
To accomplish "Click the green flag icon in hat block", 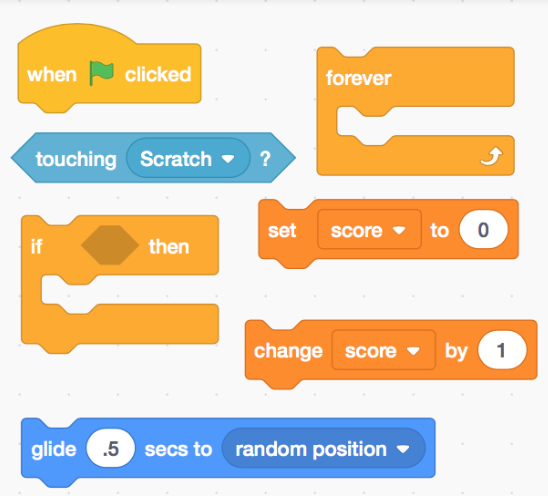I will pyautogui.click(x=101, y=73).
